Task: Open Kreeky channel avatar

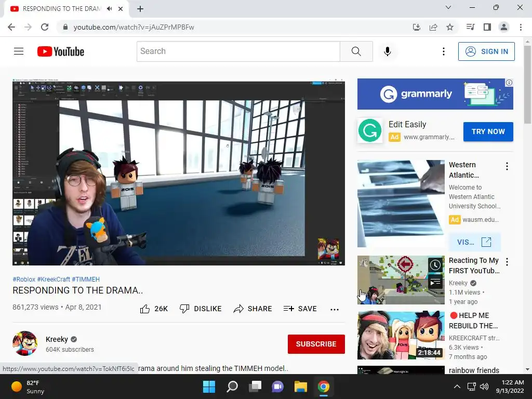Action: pyautogui.click(x=25, y=343)
